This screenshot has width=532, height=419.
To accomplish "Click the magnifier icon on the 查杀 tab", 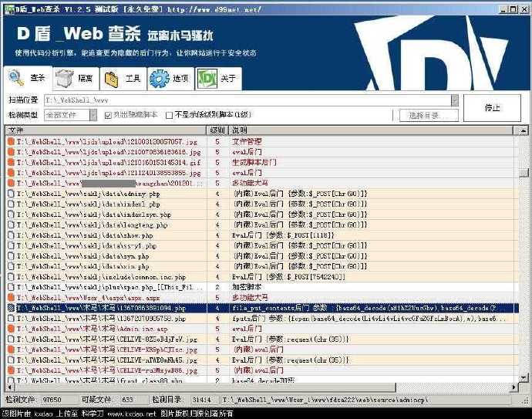I will pyautogui.click(x=16, y=78).
